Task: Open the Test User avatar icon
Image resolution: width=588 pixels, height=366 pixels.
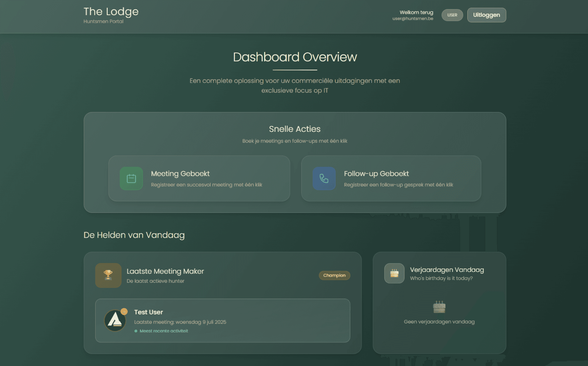Action: (115, 320)
